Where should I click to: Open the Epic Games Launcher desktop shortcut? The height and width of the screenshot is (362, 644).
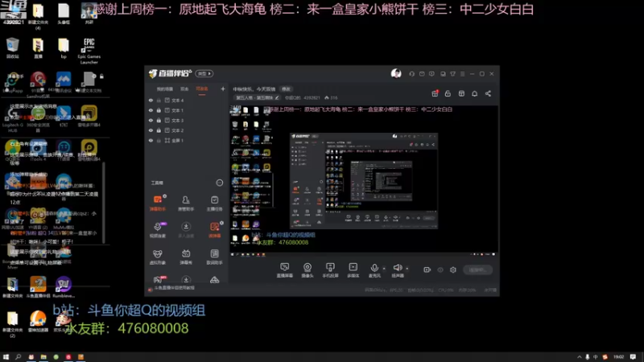pos(89,51)
